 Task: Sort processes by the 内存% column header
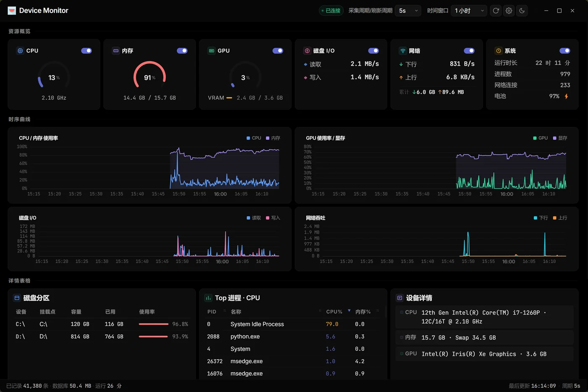point(363,312)
